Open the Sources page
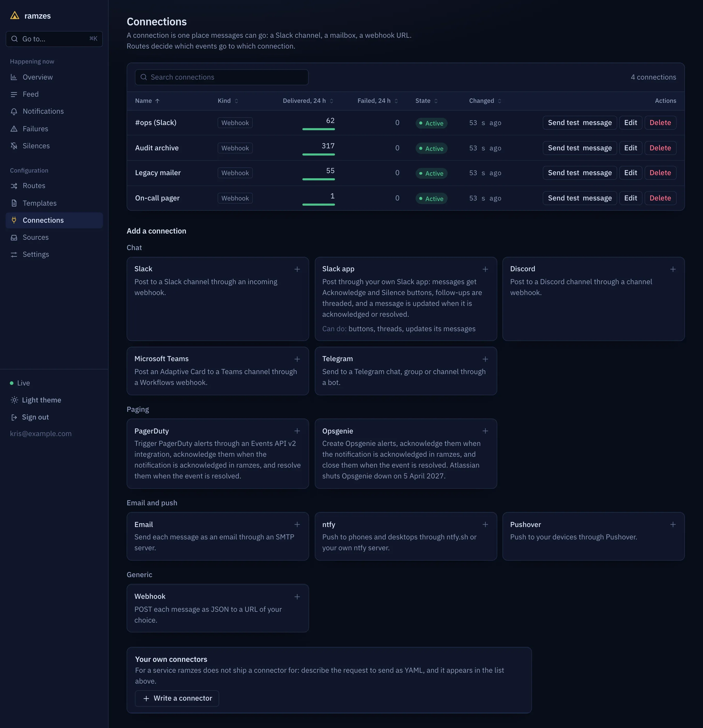703x728 pixels. click(54, 237)
